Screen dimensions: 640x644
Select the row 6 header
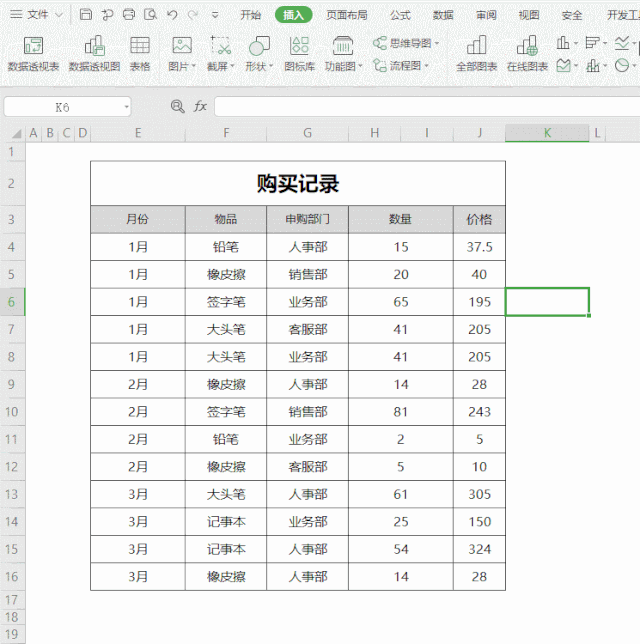click(x=12, y=302)
